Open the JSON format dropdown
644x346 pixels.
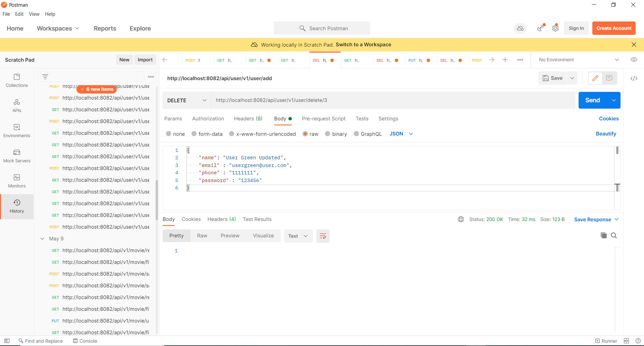pos(401,134)
